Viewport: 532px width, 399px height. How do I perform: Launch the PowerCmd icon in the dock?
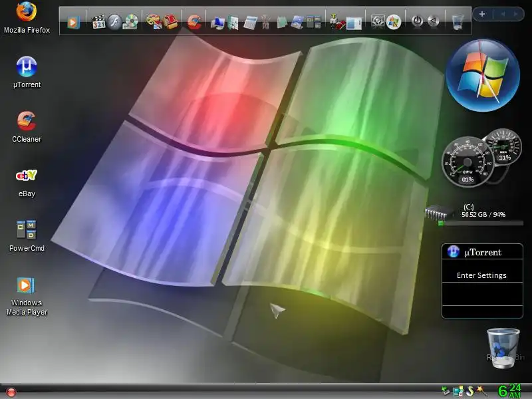pyautogui.click(x=313, y=23)
